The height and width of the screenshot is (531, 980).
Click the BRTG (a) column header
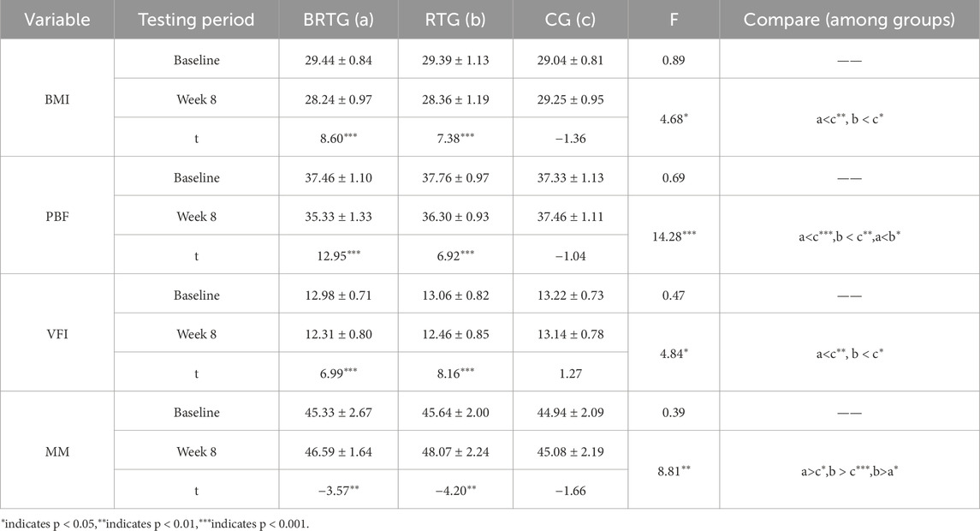(x=338, y=19)
